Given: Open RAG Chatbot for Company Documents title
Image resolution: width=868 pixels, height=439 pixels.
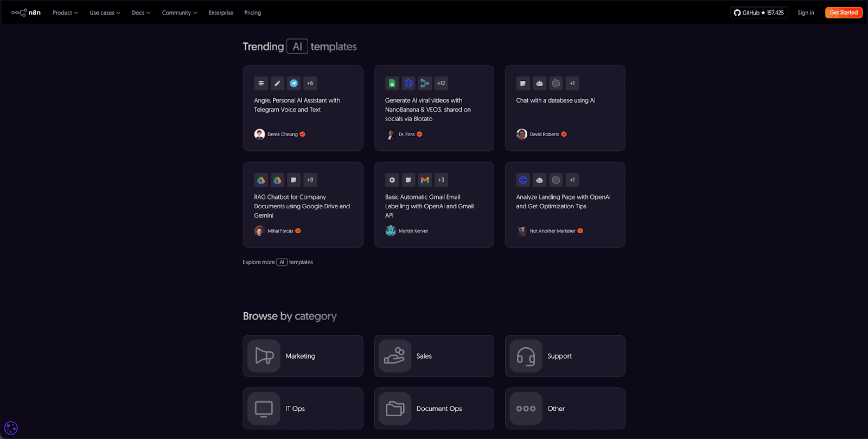Looking at the screenshot, I should pos(302,206).
